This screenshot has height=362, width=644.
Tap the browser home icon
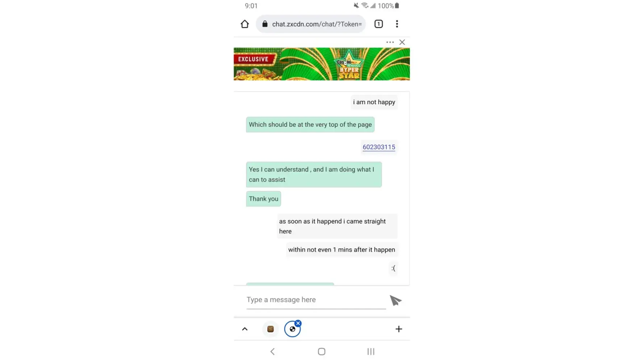[x=245, y=24]
